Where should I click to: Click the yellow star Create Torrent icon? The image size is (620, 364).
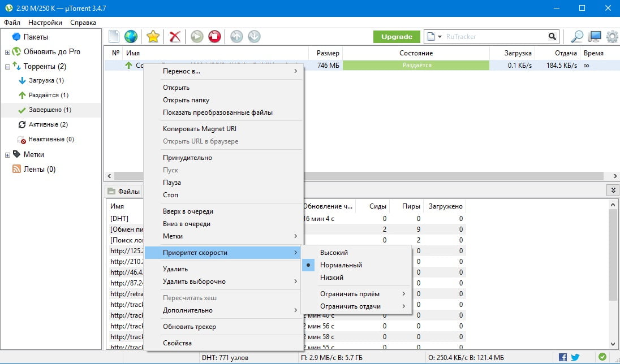click(x=153, y=37)
